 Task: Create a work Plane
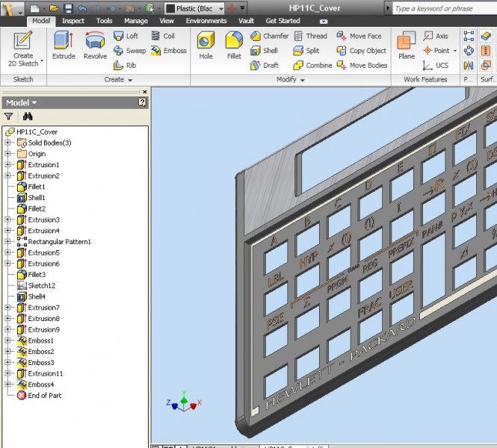tap(407, 46)
